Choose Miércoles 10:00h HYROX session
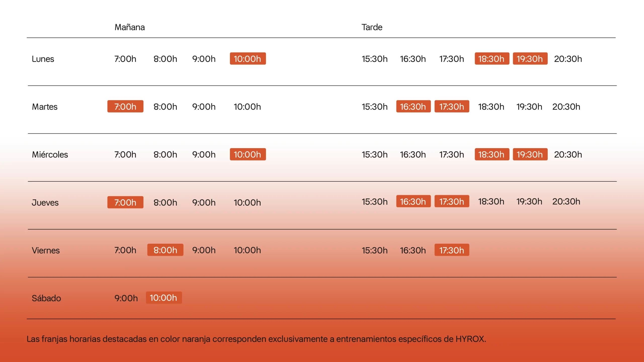 pos(248,154)
